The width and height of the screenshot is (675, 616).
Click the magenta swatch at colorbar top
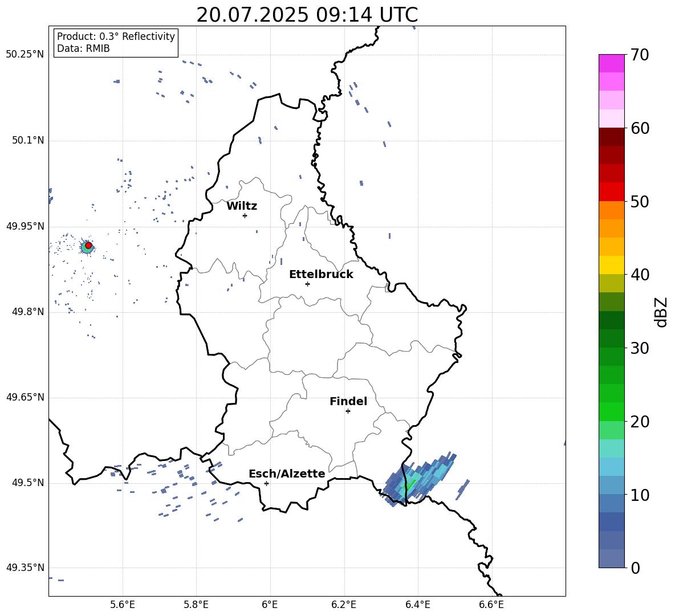tap(612, 63)
